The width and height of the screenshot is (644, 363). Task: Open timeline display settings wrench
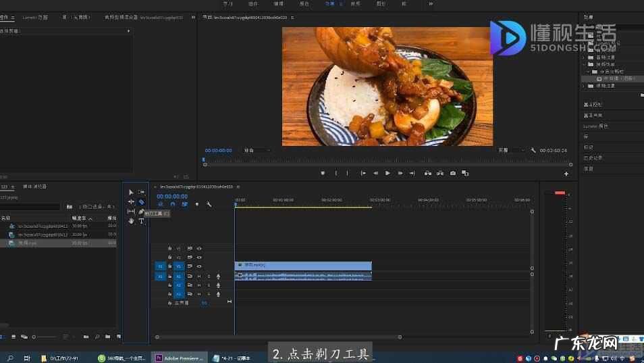pyautogui.click(x=209, y=204)
